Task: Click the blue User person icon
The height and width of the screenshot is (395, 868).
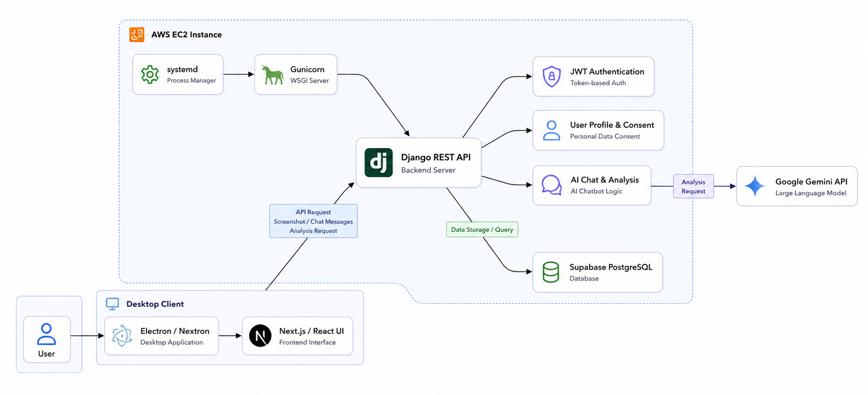Action: click(47, 334)
